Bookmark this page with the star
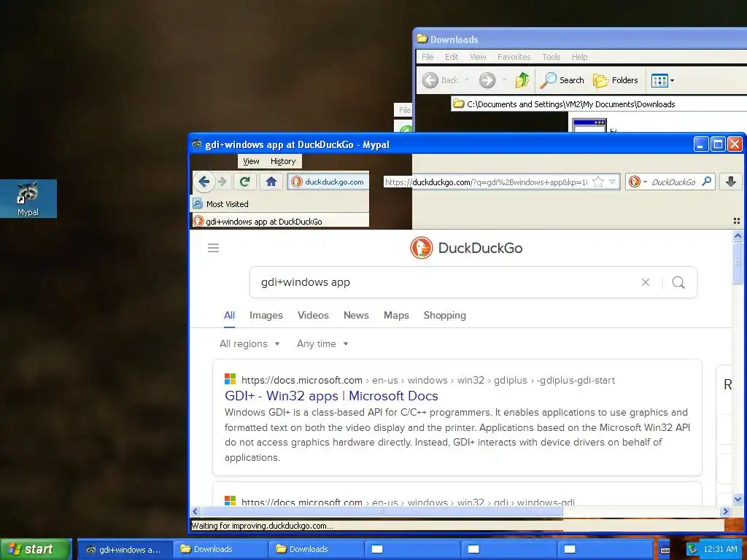 click(x=598, y=182)
